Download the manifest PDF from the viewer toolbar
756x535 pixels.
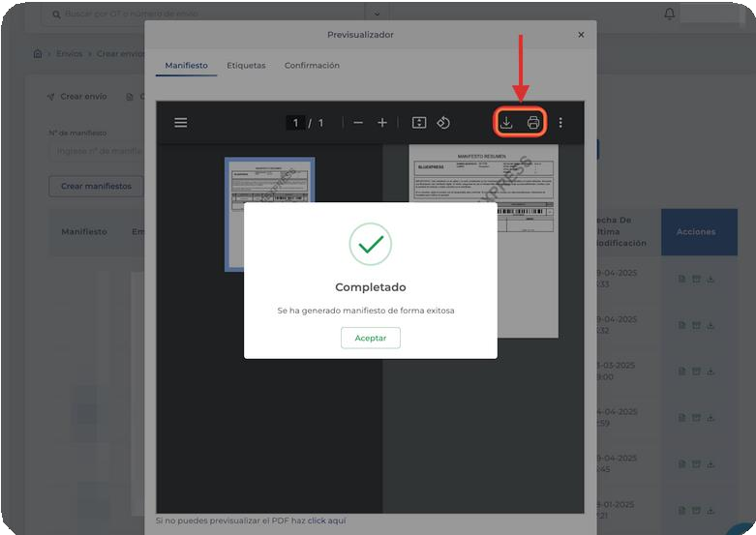click(506, 123)
